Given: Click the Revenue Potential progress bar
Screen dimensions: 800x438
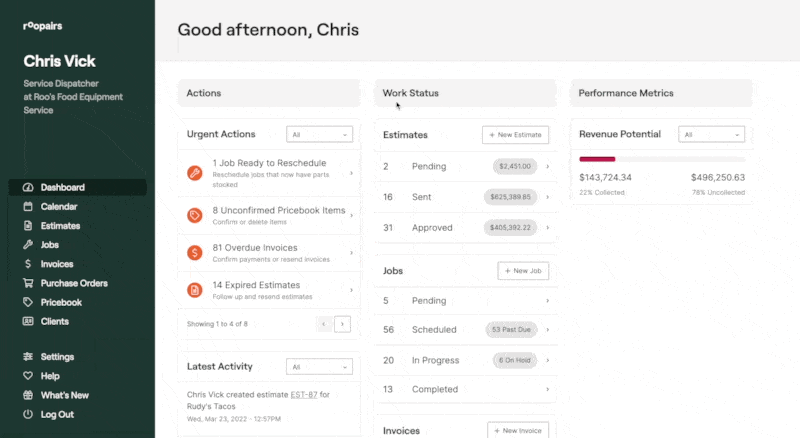Looking at the screenshot, I should pos(662,159).
